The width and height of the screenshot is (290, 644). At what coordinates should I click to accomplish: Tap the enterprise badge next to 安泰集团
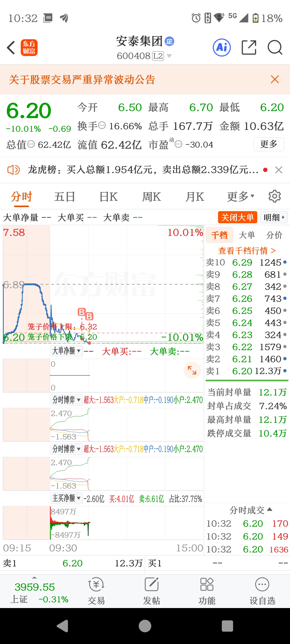pyautogui.click(x=169, y=41)
